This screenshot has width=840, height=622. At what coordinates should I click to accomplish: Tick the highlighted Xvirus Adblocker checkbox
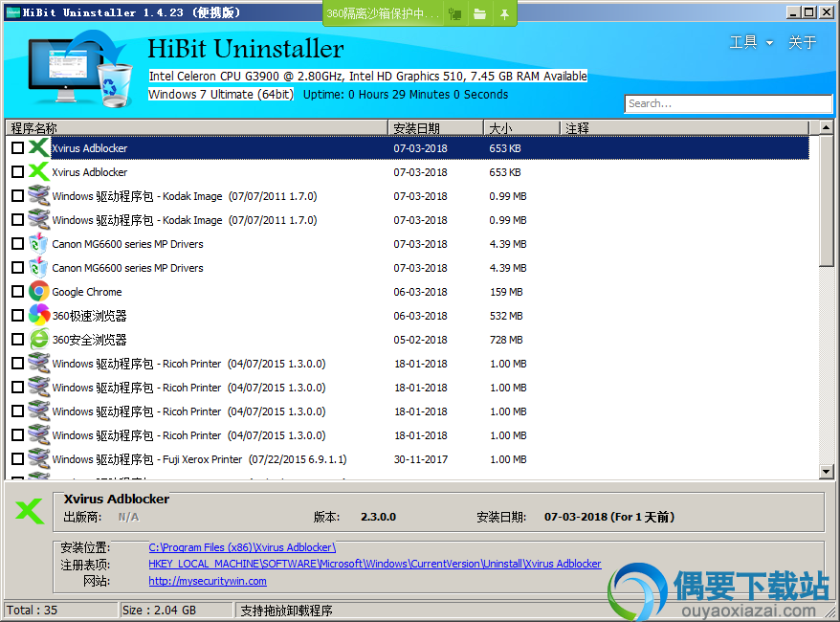pos(17,148)
